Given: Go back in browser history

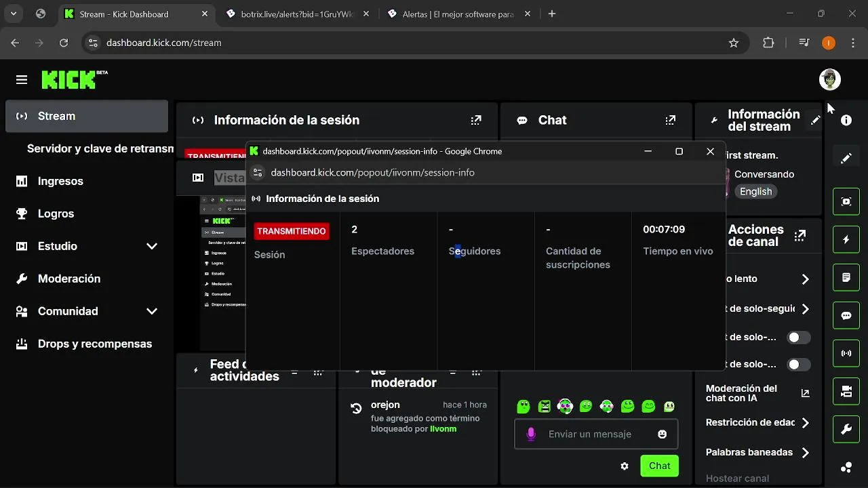Looking at the screenshot, I should pos(16,43).
